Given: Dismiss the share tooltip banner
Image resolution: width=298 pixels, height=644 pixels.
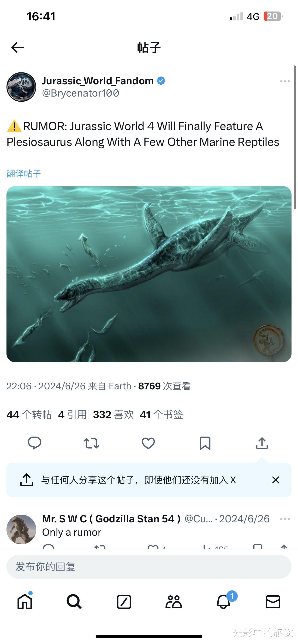Looking at the screenshot, I should click(275, 480).
